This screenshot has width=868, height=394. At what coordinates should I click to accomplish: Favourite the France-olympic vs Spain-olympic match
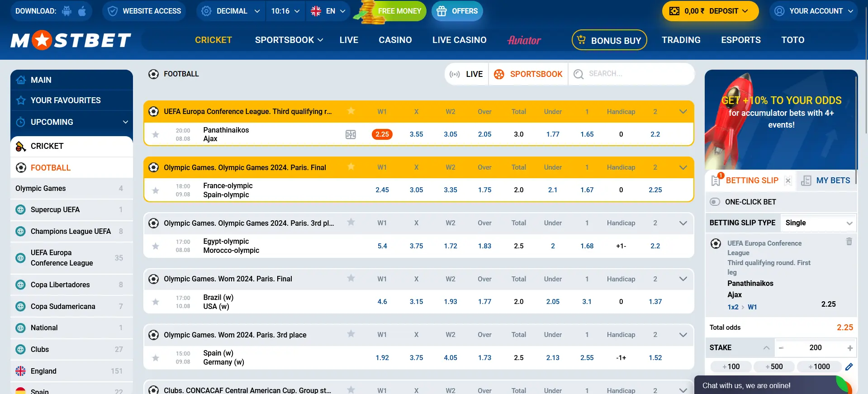(156, 190)
